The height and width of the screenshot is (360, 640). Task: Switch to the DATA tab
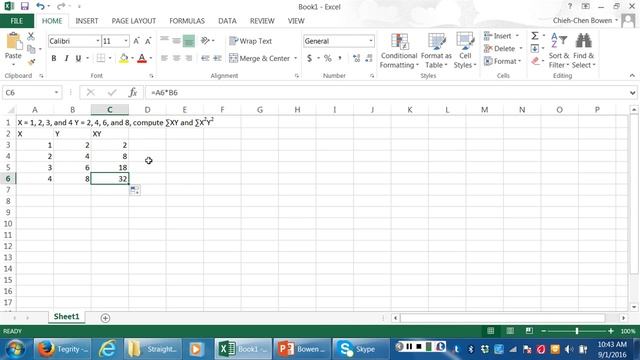pos(227,21)
